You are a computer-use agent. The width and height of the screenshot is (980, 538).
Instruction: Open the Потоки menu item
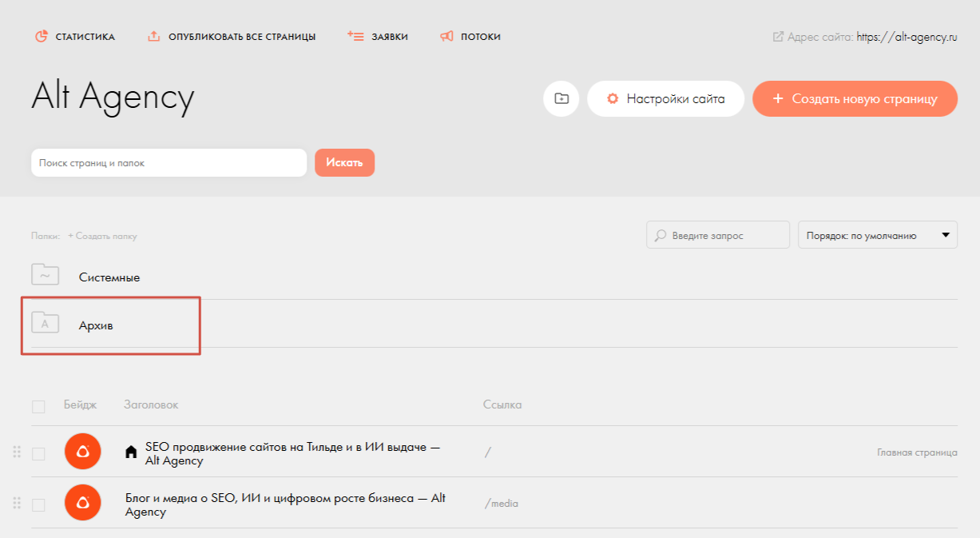coord(481,37)
